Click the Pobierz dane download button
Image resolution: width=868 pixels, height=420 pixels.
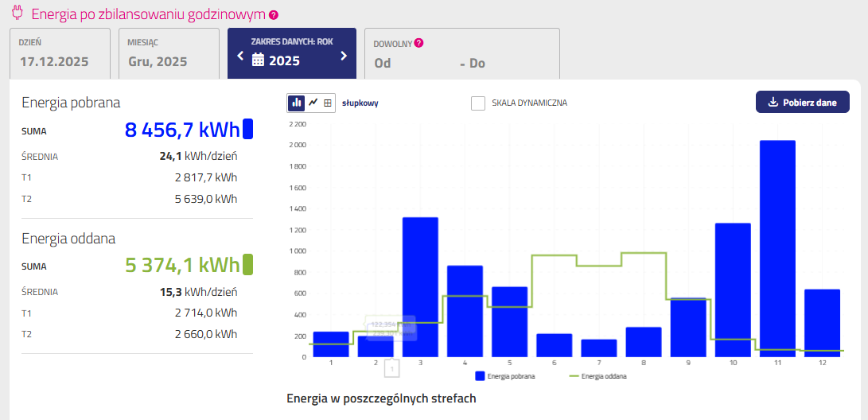point(802,102)
